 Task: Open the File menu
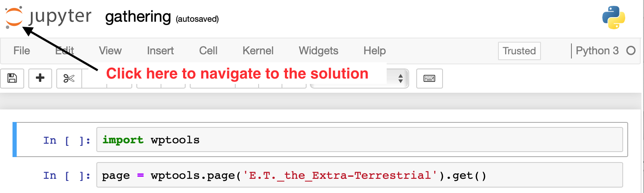pos(22,51)
